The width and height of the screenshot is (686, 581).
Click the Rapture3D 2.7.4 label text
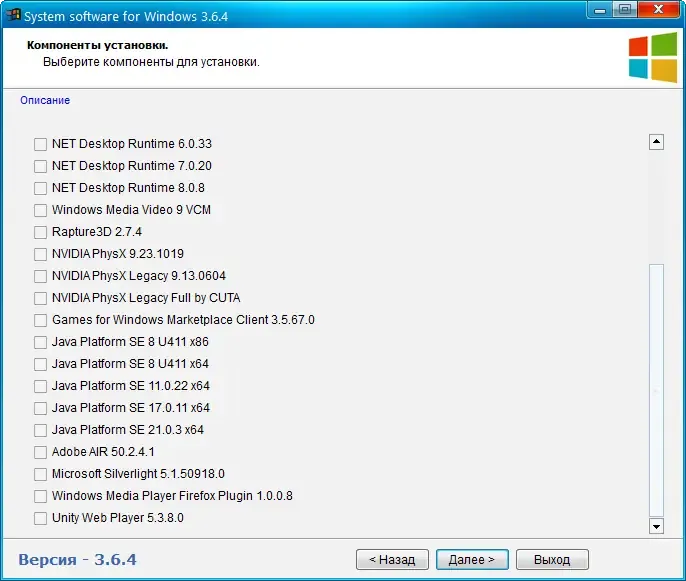pyautogui.click(x=97, y=232)
